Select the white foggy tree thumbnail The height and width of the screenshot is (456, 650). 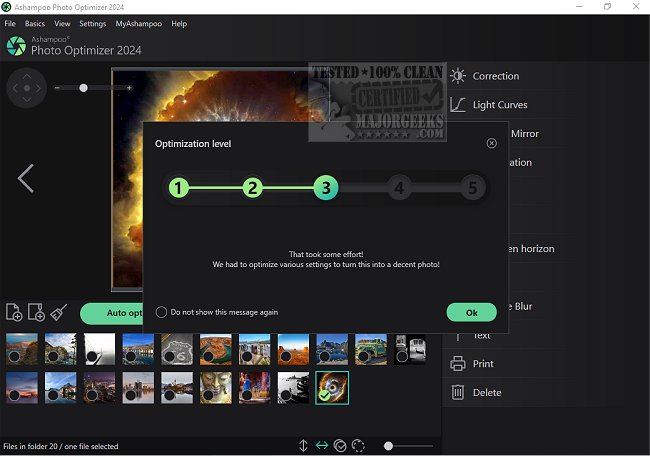(x=99, y=349)
